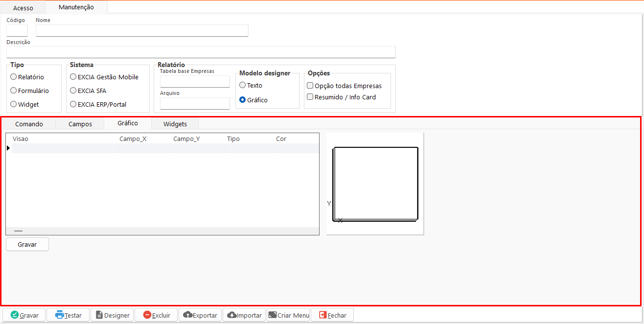Select the Texto modelo designer option
Image resolution: width=644 pixels, height=324 pixels.
[x=243, y=85]
